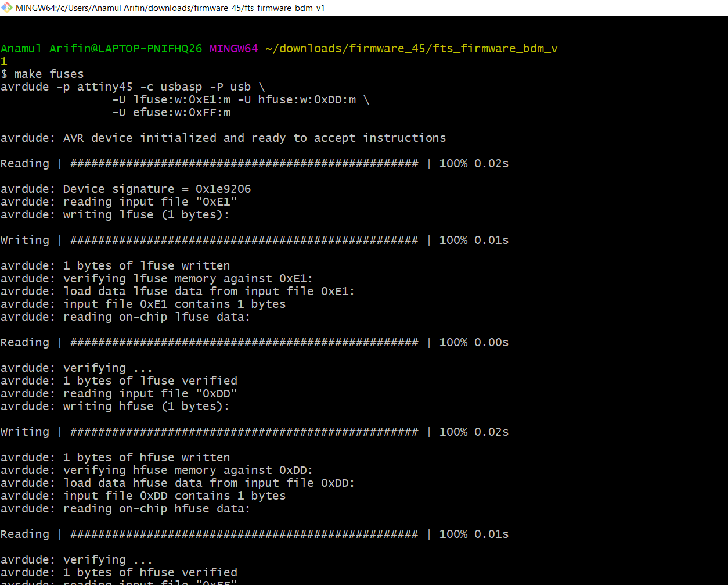Click "AVR device initialized and ready" line

(224, 138)
